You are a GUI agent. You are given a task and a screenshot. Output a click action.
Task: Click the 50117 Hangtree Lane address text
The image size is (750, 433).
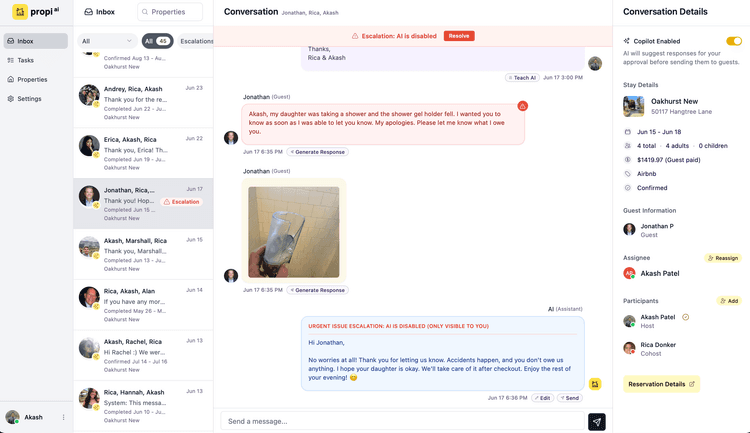pos(681,111)
